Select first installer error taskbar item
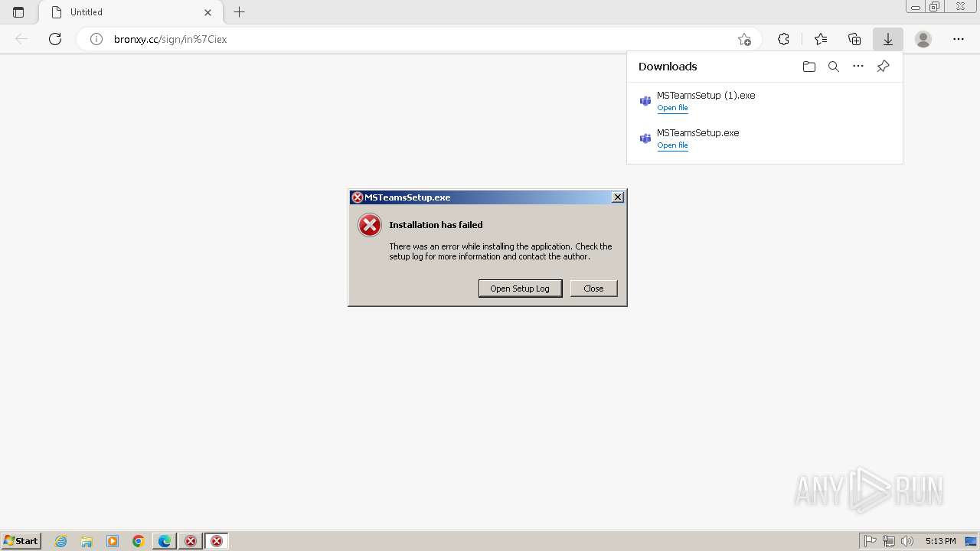The width and height of the screenshot is (980, 551). (191, 541)
